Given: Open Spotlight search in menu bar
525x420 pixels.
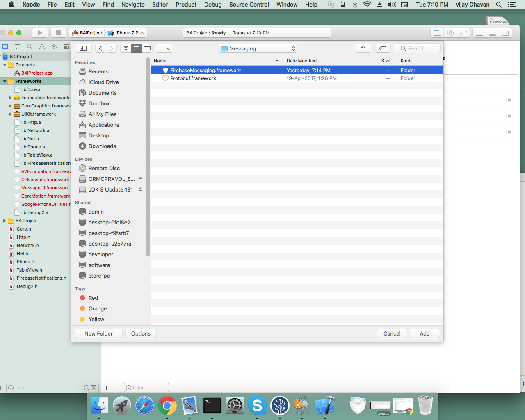Looking at the screenshot, I should pos(499,5).
